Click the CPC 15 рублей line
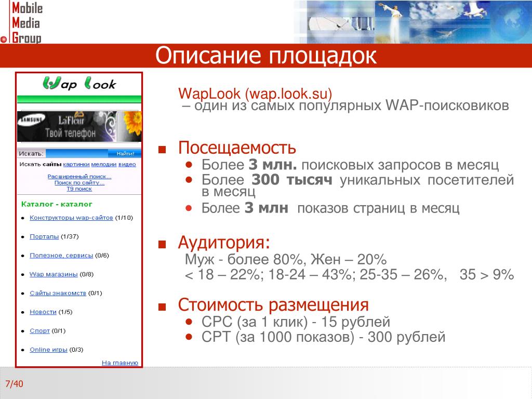 (x=296, y=322)
